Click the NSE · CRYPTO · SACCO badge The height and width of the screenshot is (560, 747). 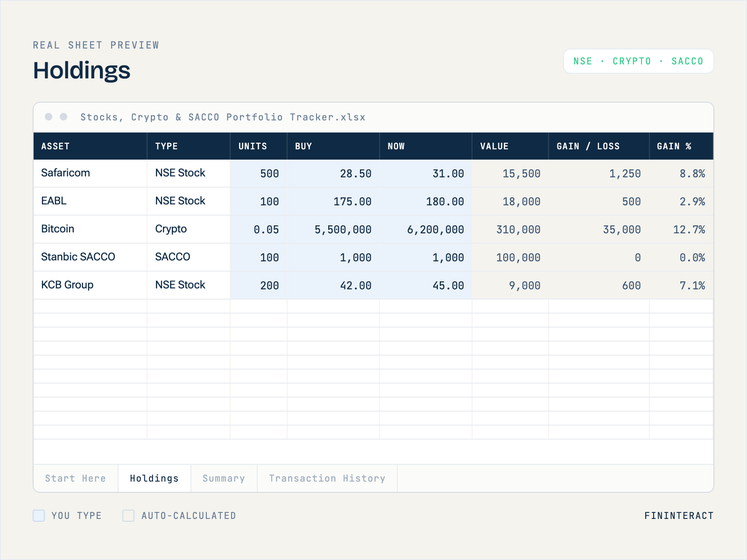pos(638,61)
